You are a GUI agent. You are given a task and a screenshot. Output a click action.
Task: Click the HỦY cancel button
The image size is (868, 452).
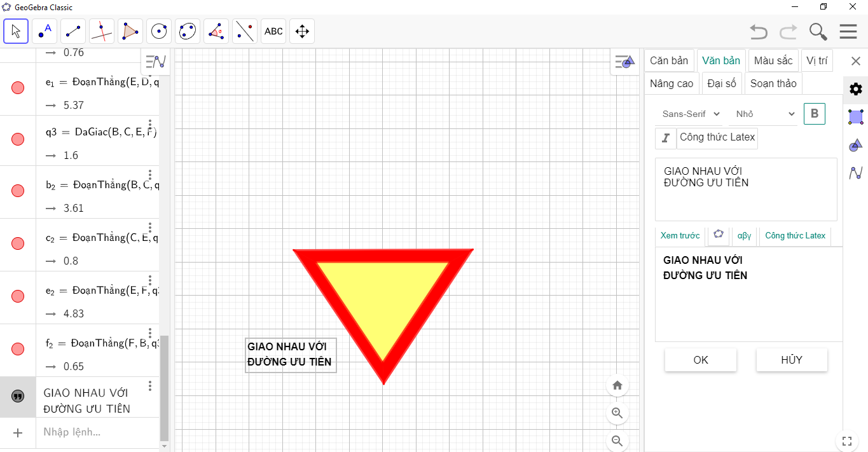click(x=791, y=360)
